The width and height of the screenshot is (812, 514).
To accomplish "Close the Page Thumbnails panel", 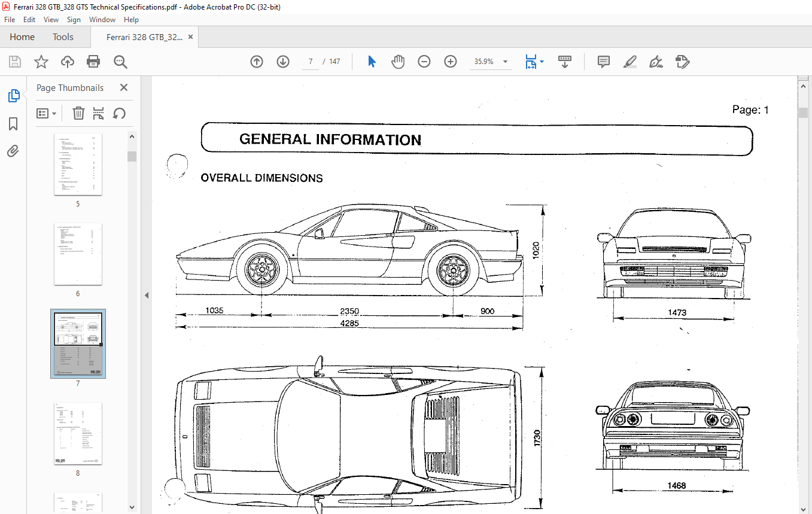I will click(124, 87).
